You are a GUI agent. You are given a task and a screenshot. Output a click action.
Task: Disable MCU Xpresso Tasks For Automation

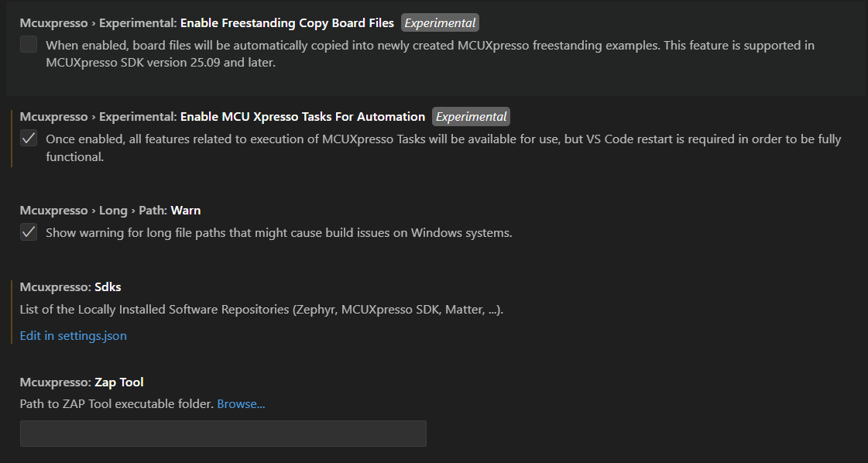point(28,139)
